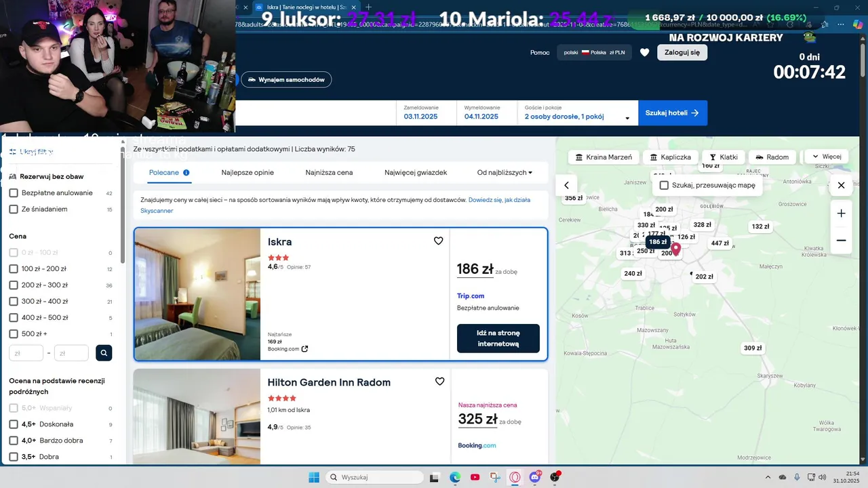Check the 400 zł - 500 zł price filter
This screenshot has height=488, width=868.
click(14, 318)
